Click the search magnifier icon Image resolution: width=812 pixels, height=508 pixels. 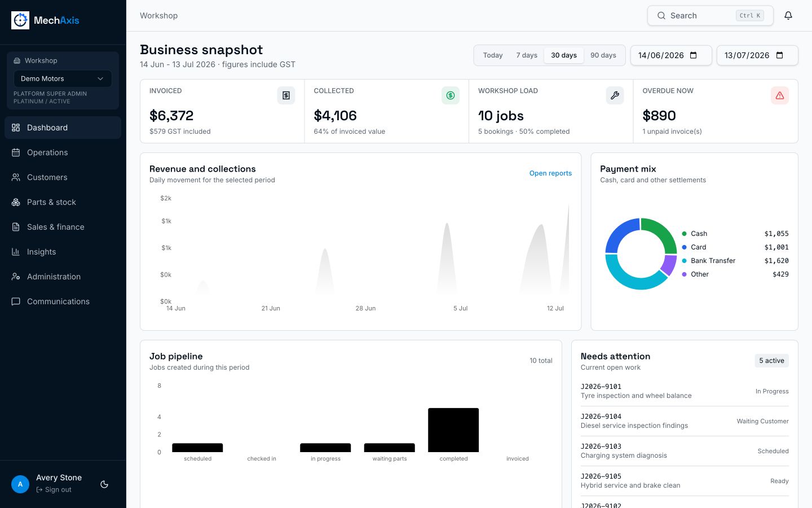(x=661, y=16)
